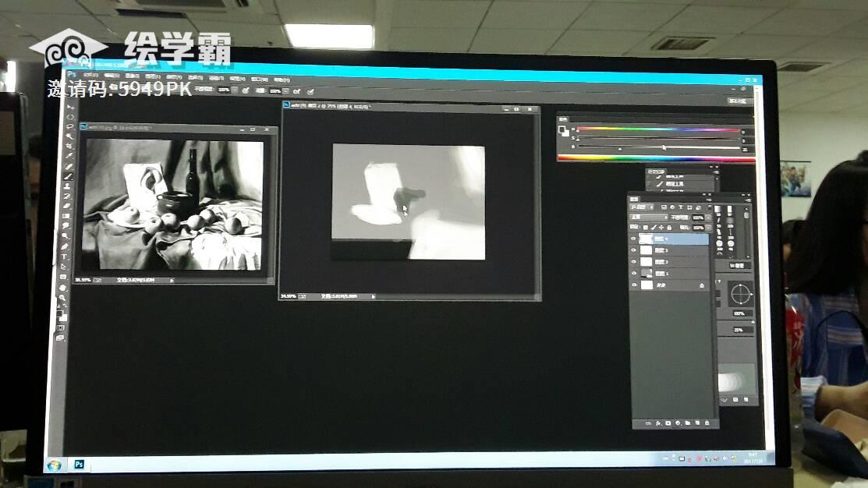The height and width of the screenshot is (488, 868).
Task: Add layer style fx button at panel bottom
Action: click(x=658, y=423)
